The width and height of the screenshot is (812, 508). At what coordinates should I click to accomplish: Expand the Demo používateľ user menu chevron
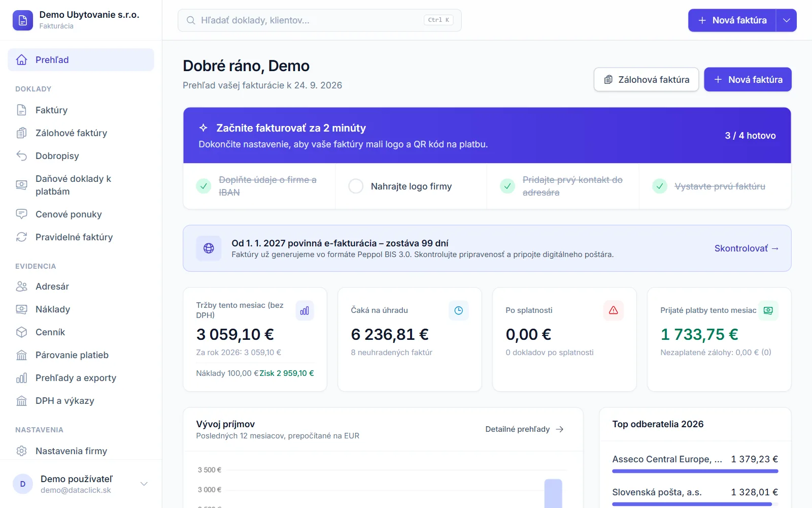coord(144,484)
